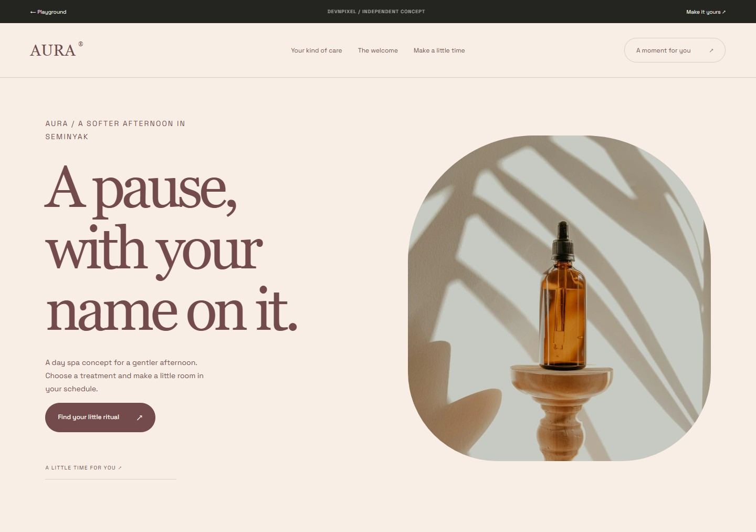Click the 'A moment for you' button
Viewport: 756px width, 532px height.
click(675, 50)
